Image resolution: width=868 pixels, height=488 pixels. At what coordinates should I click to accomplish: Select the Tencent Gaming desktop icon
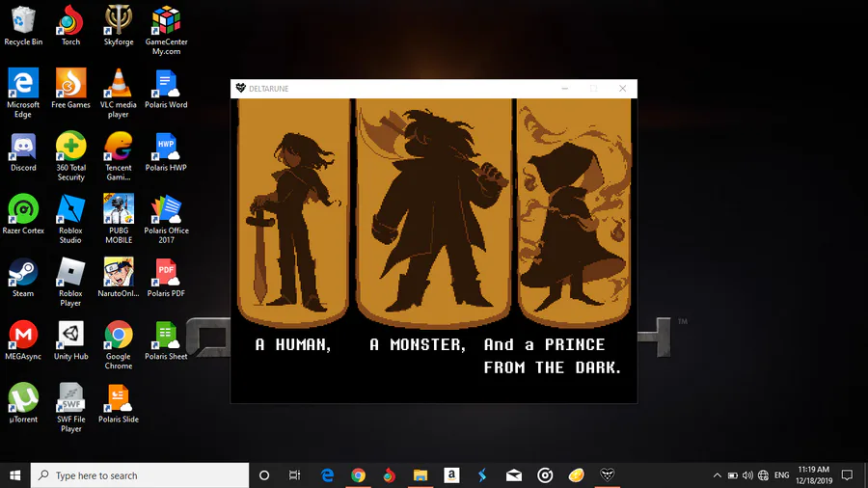click(119, 156)
